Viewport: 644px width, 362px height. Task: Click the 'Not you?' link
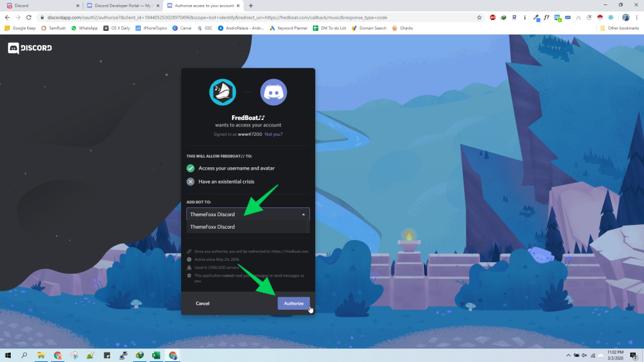coord(274,134)
